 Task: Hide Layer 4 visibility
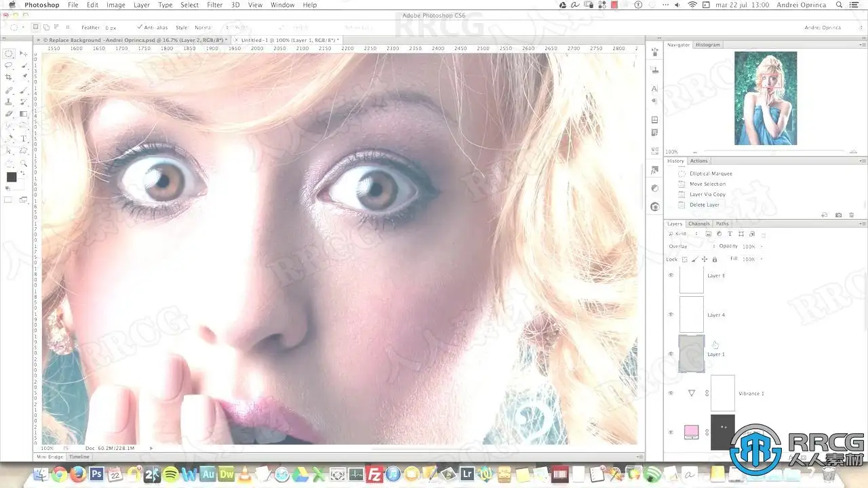point(671,314)
